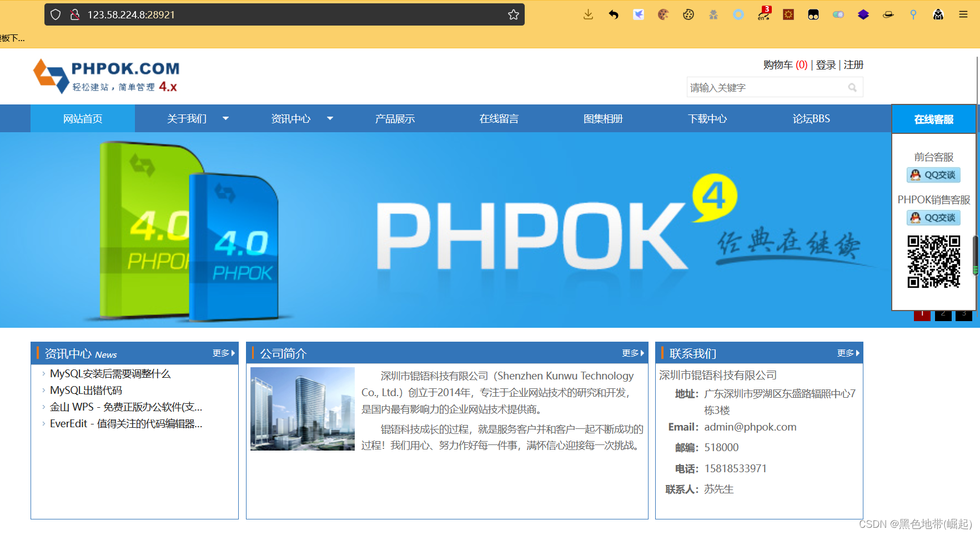The width and height of the screenshot is (980, 535).
Task: Click the search magnifier icon beside the keyword field
Action: (x=853, y=87)
